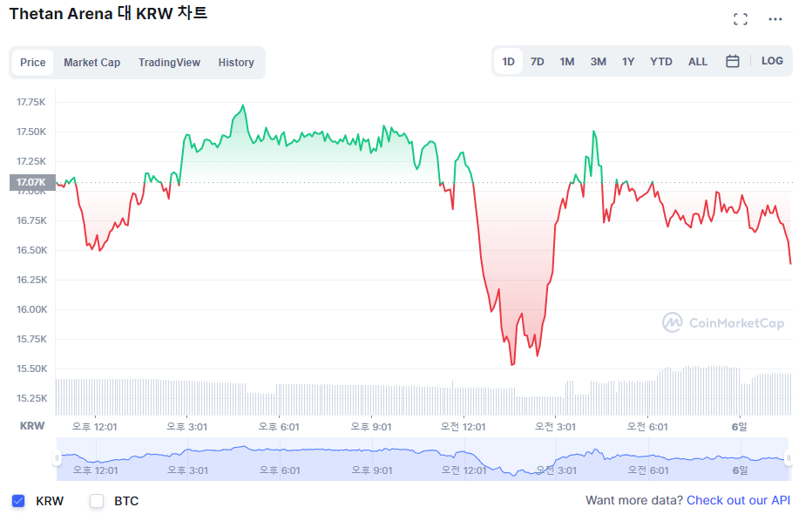812x521 pixels.
Task: Click the 17.07K current price label
Action: click(32, 182)
